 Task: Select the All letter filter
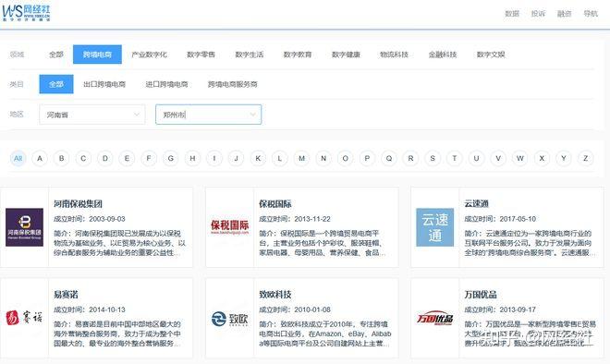[18, 158]
